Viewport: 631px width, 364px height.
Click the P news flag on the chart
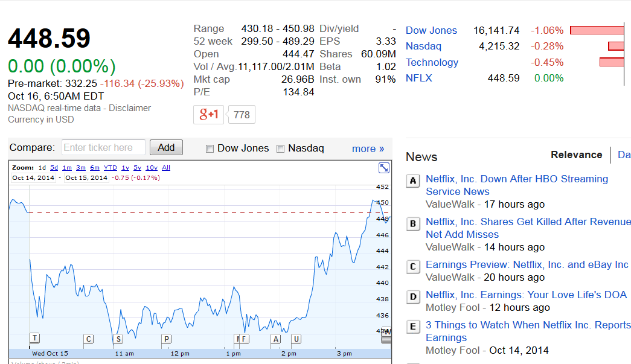click(166, 339)
